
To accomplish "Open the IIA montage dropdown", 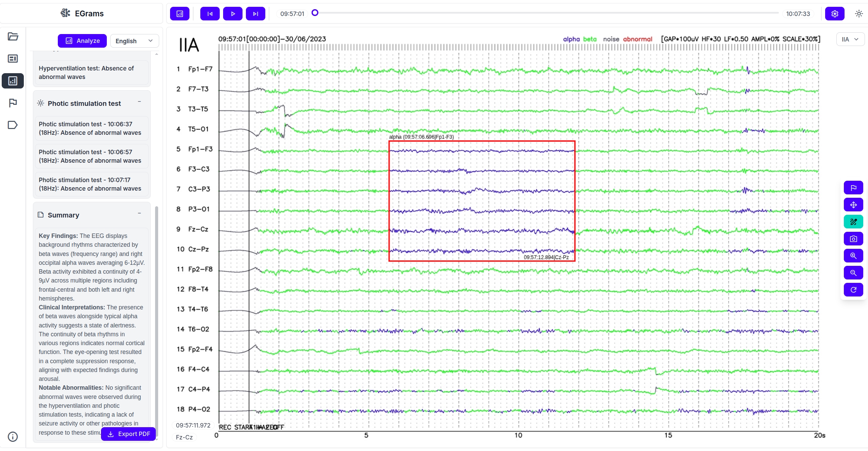I will coord(850,39).
